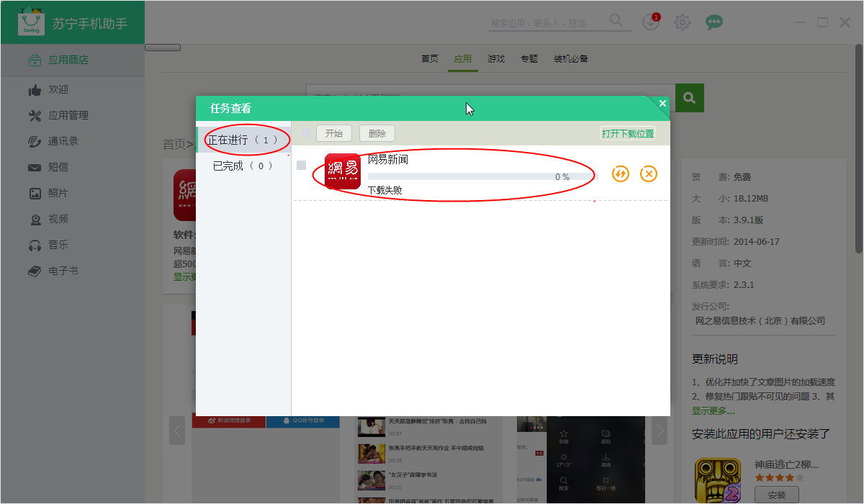Open the feedback chat bubble icon
864x504 pixels.
click(714, 22)
